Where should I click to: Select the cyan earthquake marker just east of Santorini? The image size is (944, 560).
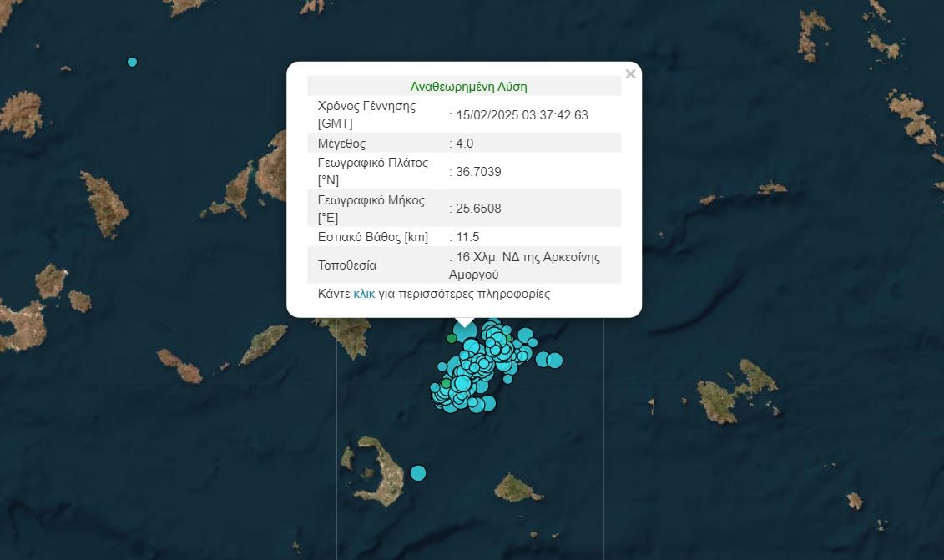pos(418,473)
